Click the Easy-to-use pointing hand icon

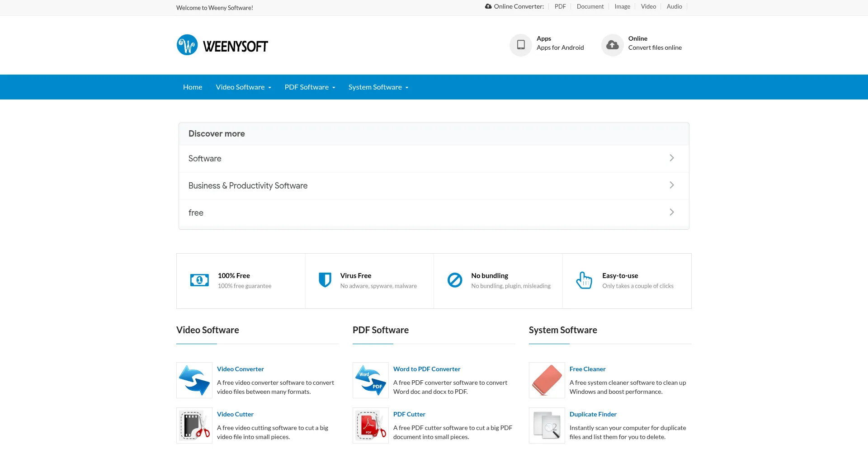click(584, 280)
